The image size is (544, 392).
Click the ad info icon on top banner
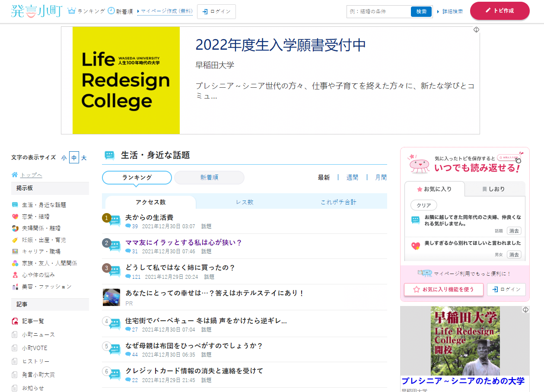476,30
